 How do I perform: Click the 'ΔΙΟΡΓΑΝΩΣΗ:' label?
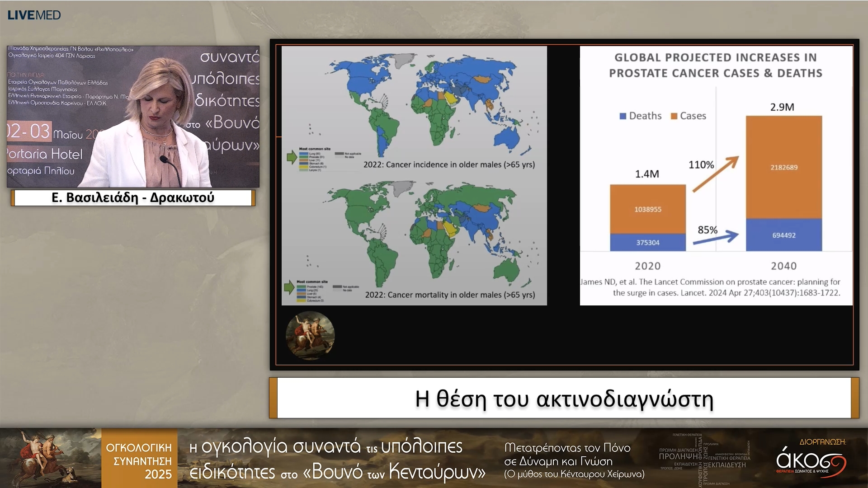[x=823, y=442]
